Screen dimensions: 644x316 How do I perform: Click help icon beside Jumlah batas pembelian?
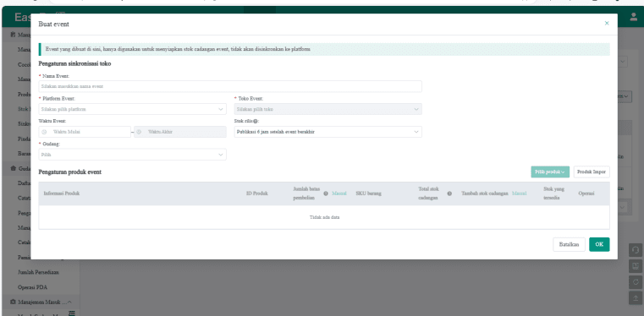point(326,193)
